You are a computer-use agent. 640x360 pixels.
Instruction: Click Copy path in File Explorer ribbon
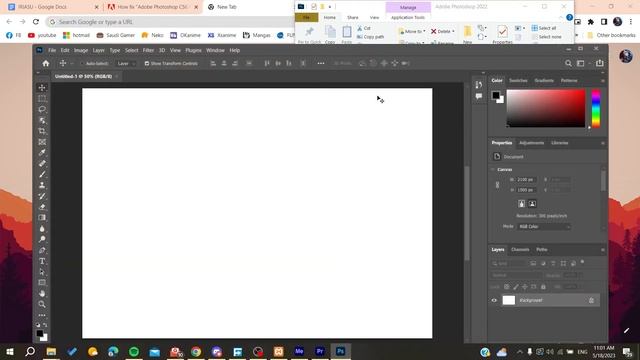371,37
